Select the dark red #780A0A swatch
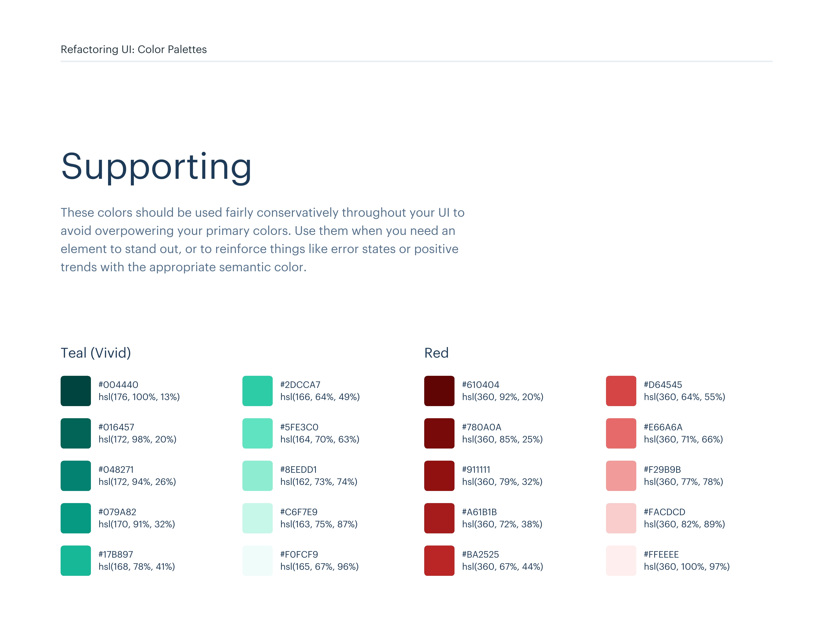 pyautogui.click(x=439, y=433)
